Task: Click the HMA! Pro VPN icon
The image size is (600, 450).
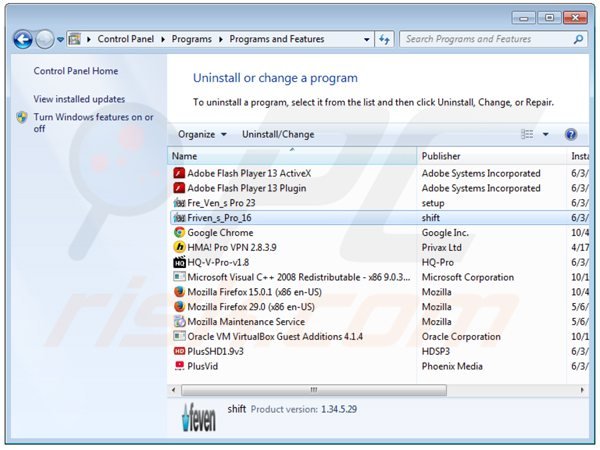Action: (x=179, y=247)
